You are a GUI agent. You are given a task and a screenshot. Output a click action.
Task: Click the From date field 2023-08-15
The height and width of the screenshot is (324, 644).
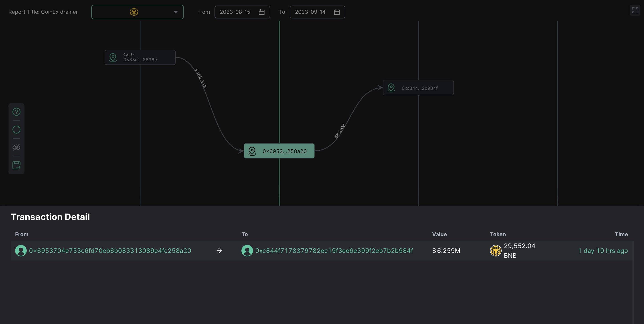(242, 12)
